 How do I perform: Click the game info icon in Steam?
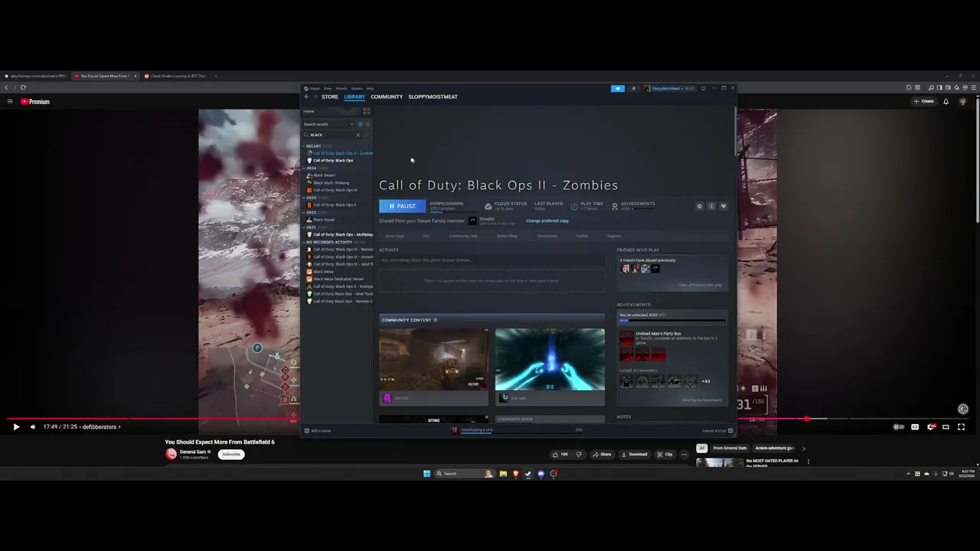coord(711,206)
